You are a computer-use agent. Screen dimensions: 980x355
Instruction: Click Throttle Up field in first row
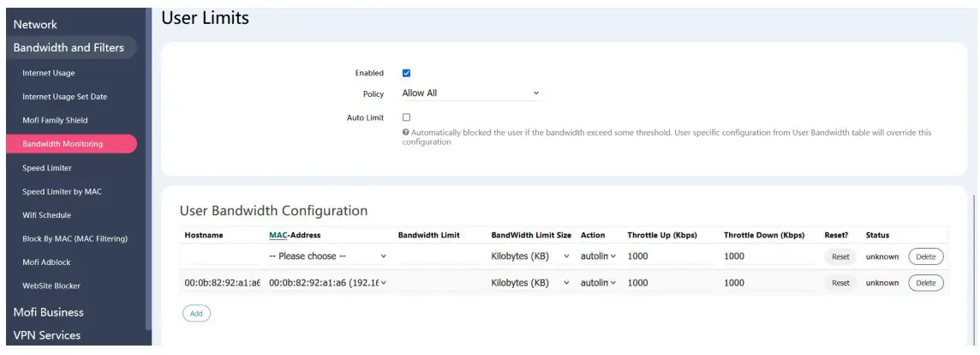tap(671, 256)
